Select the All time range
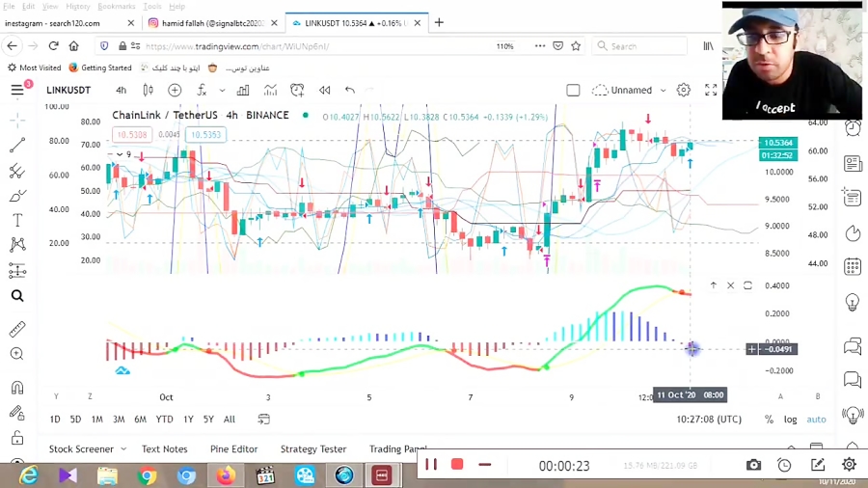 230,420
